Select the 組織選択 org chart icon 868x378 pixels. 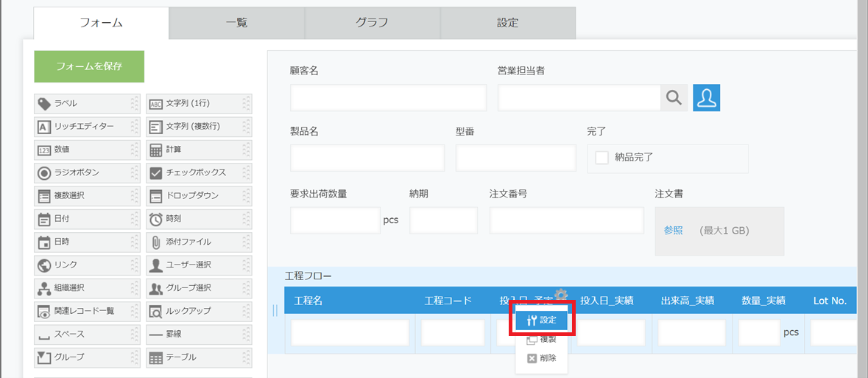44,288
